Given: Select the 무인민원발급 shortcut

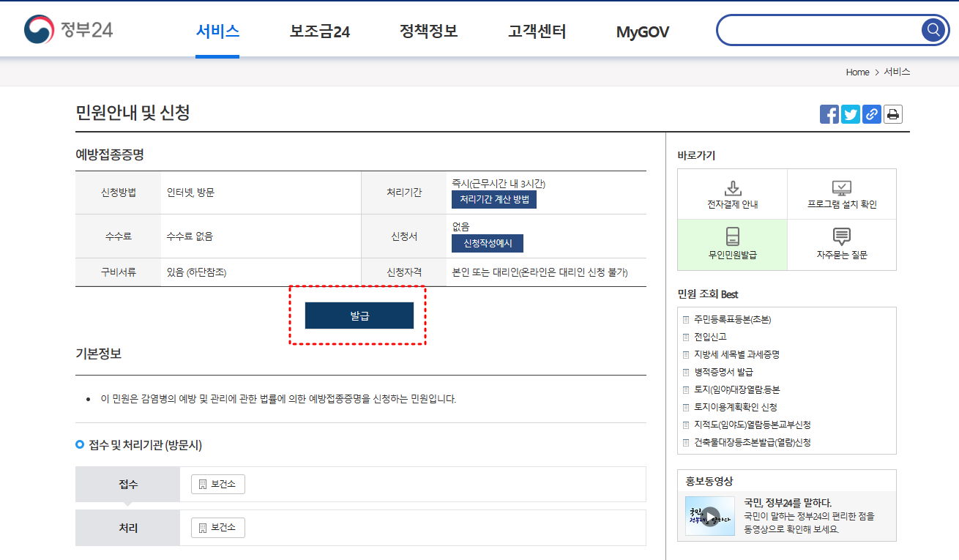Looking at the screenshot, I should pyautogui.click(x=733, y=244).
